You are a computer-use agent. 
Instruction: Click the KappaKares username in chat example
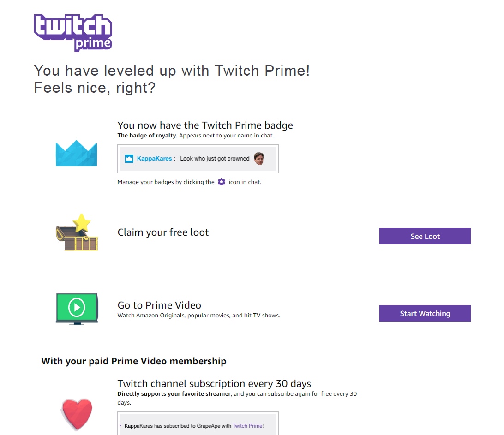click(x=155, y=159)
